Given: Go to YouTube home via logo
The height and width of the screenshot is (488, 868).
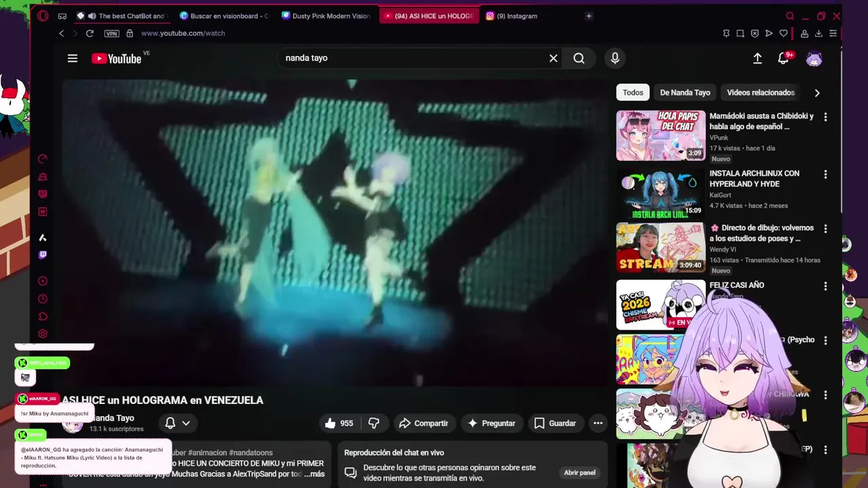Looking at the screenshot, I should coord(117,59).
